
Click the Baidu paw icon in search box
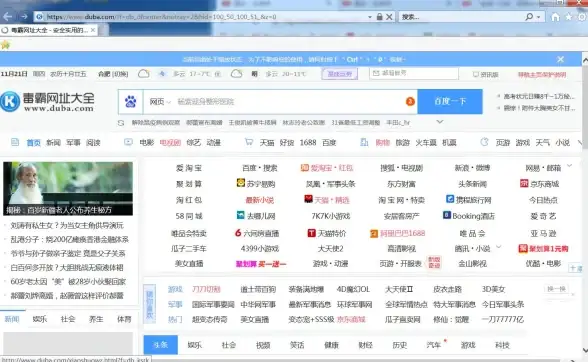130,101
